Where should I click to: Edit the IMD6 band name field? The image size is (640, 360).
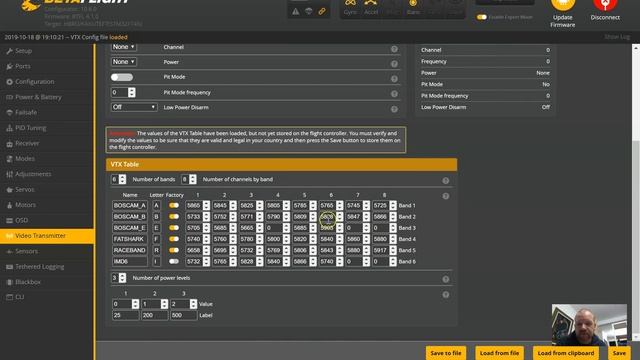tap(130, 261)
